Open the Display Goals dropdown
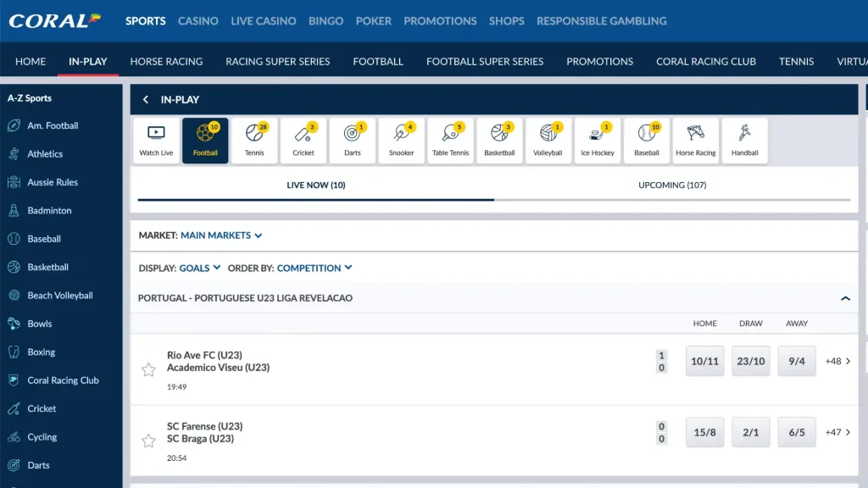The height and width of the screenshot is (488, 868). [x=200, y=268]
